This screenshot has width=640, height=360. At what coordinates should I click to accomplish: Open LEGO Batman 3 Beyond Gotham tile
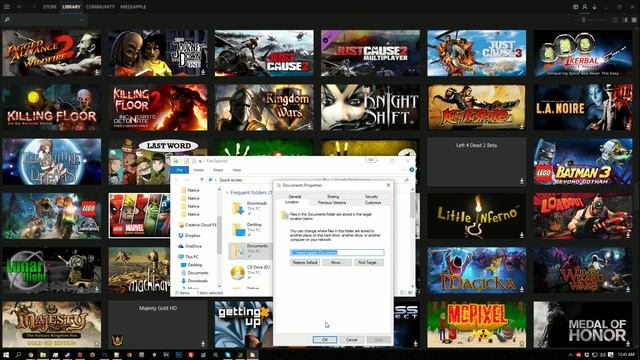pos(583,162)
